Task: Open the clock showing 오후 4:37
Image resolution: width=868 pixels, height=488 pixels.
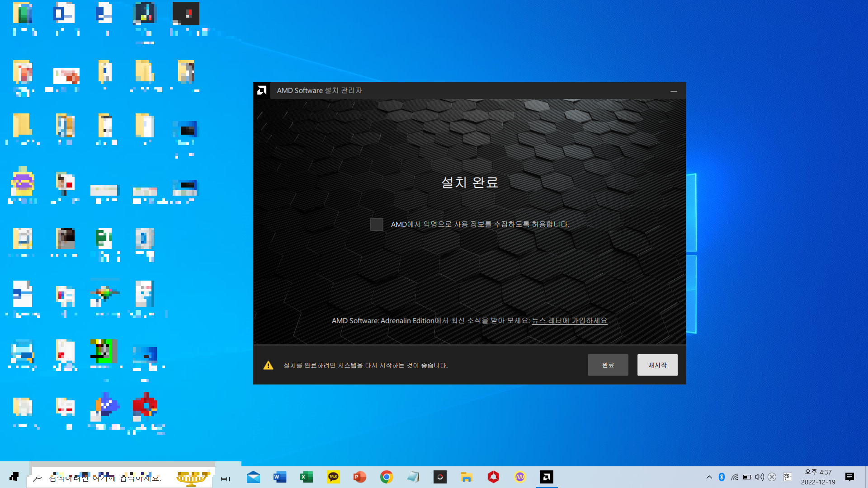Action: pyautogui.click(x=818, y=477)
